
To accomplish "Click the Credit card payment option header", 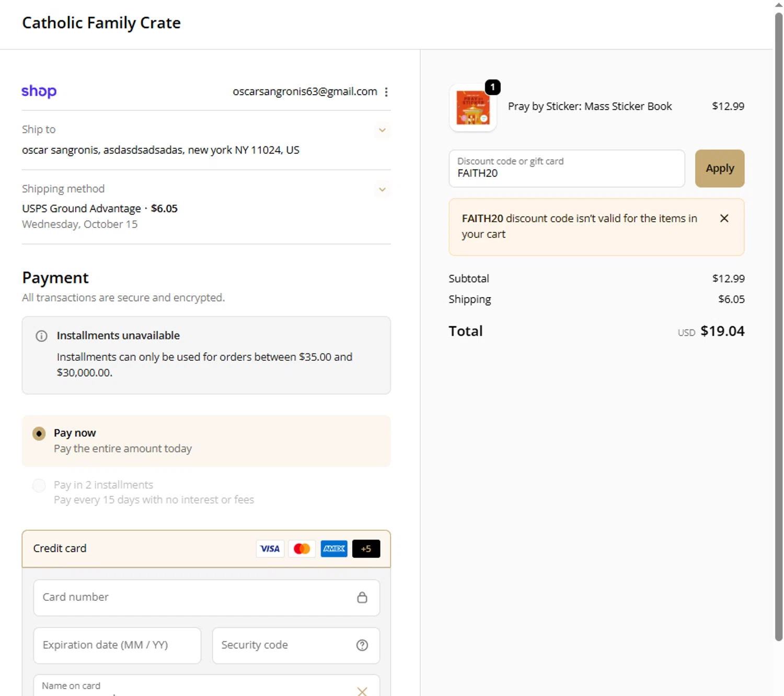I will (206, 549).
